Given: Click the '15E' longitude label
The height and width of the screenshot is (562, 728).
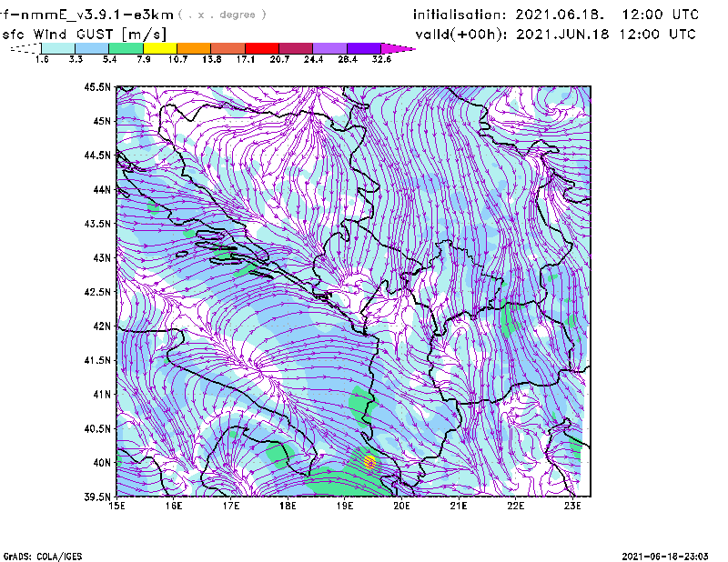Looking at the screenshot, I should tap(116, 506).
